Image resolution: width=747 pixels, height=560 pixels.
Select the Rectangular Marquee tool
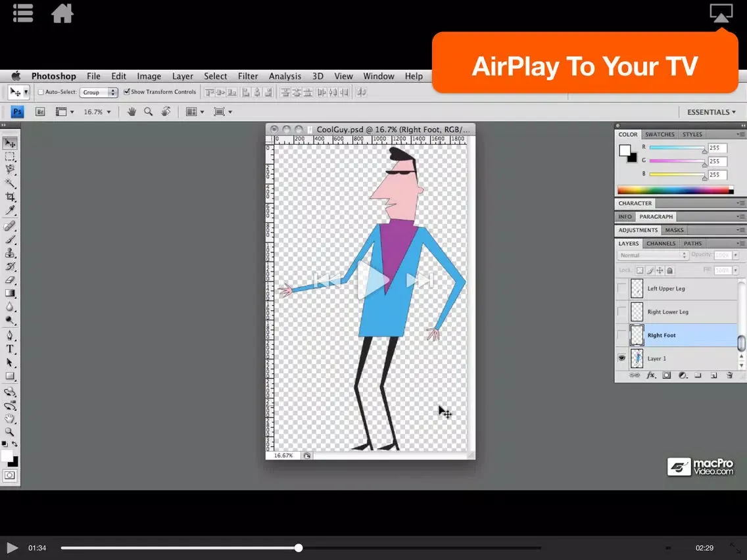pos(9,156)
